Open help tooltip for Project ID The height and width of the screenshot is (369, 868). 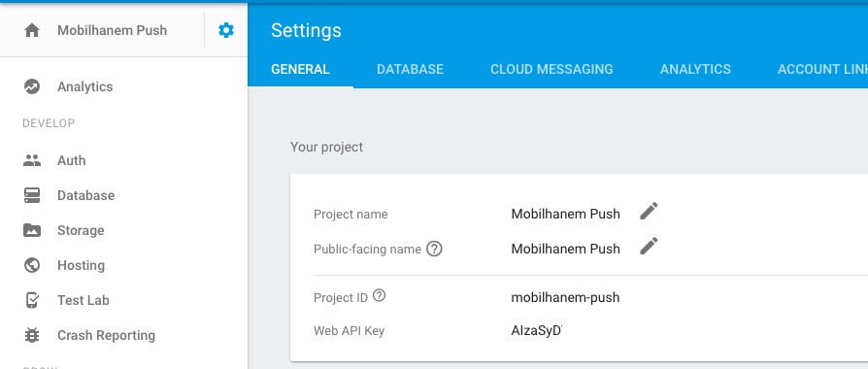pos(380,296)
